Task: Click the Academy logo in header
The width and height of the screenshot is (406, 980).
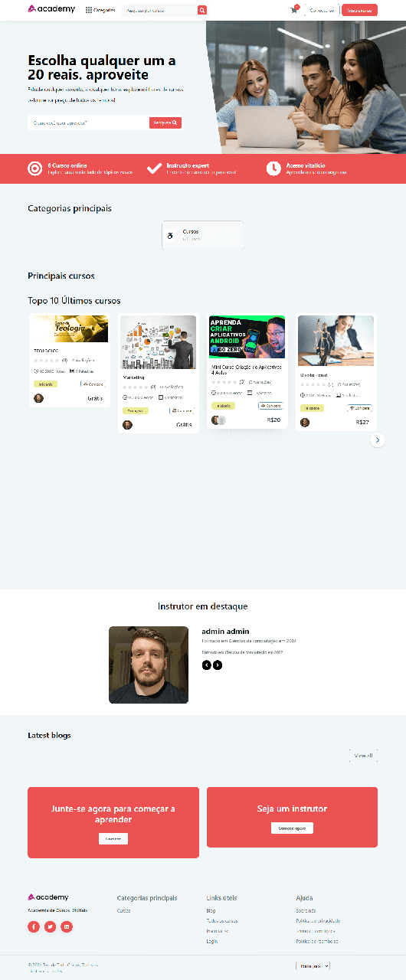Action: (51, 9)
